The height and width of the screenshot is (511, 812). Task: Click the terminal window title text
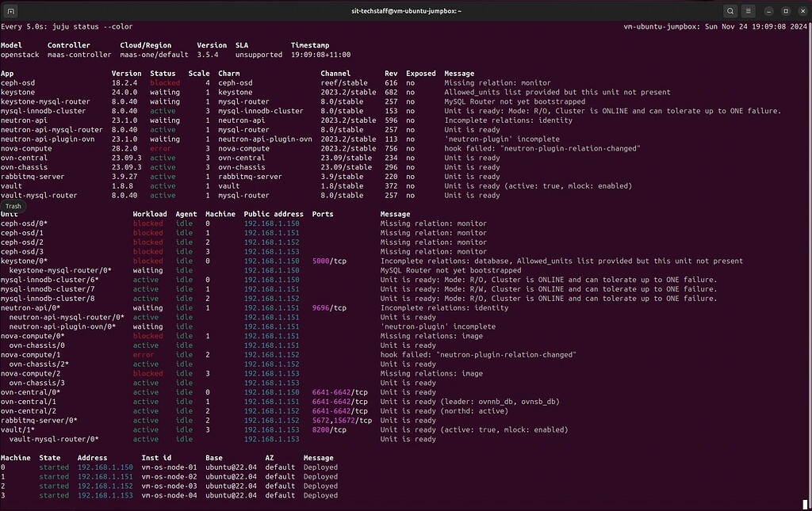(405, 11)
